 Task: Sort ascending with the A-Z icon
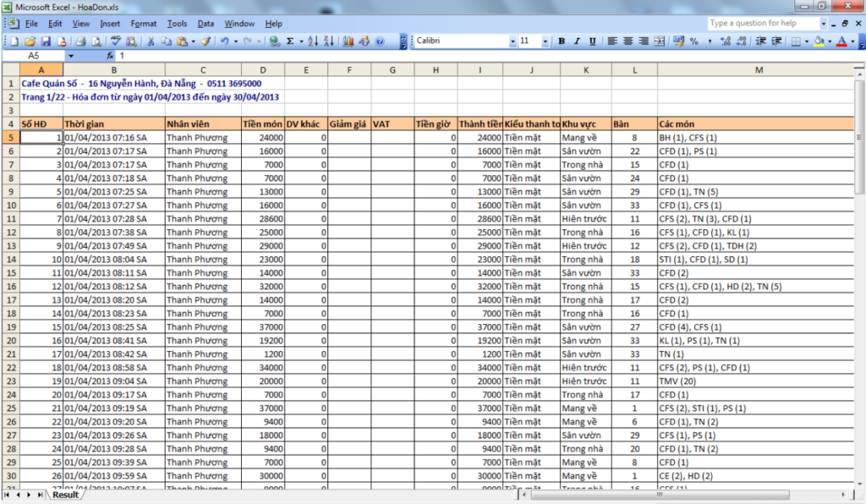(313, 41)
